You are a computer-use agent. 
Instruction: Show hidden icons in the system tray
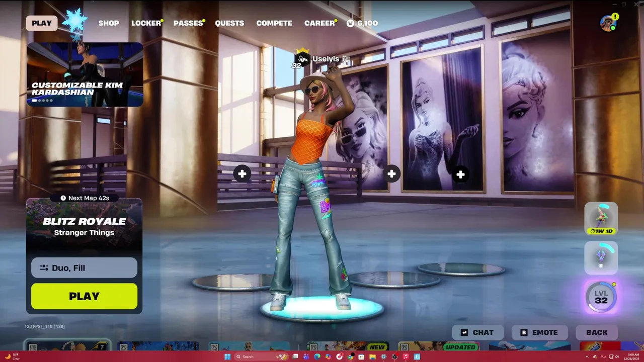587,356
